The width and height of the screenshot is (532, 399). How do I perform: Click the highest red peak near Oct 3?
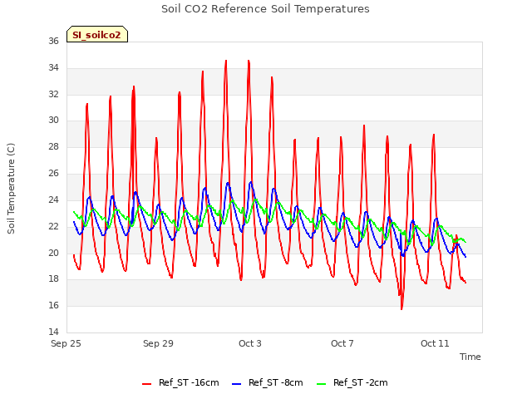(249, 61)
